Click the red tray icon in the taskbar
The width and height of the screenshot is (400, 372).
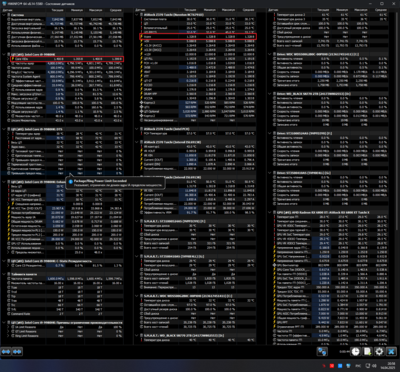point(332,366)
